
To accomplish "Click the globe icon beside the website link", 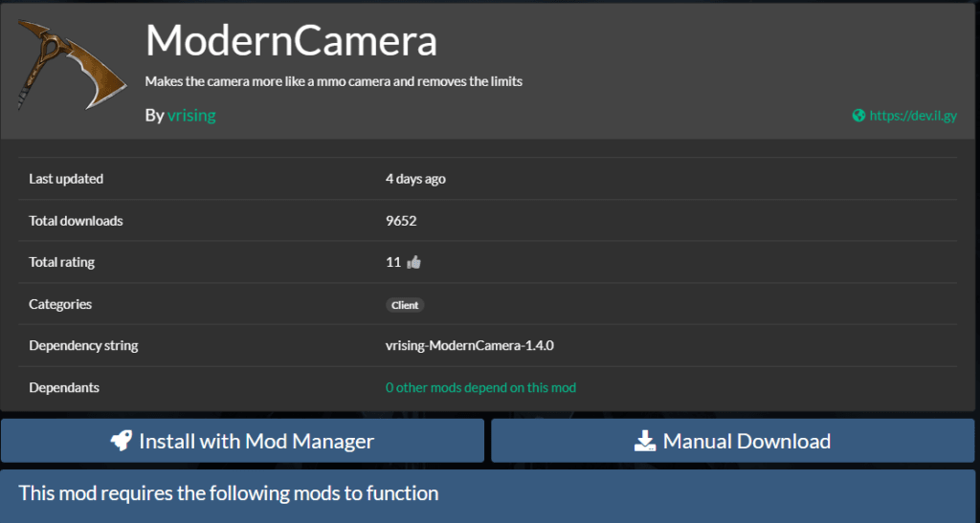I will coord(858,116).
